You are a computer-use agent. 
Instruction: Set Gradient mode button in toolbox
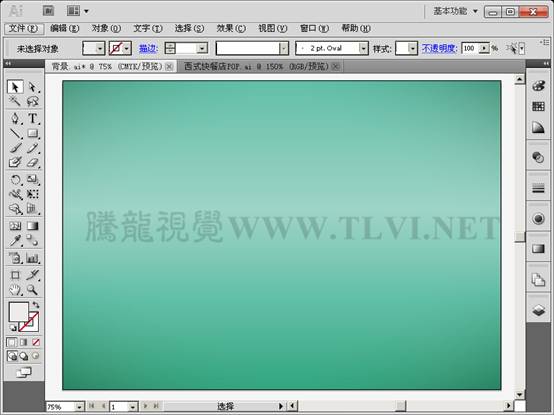click(x=24, y=342)
